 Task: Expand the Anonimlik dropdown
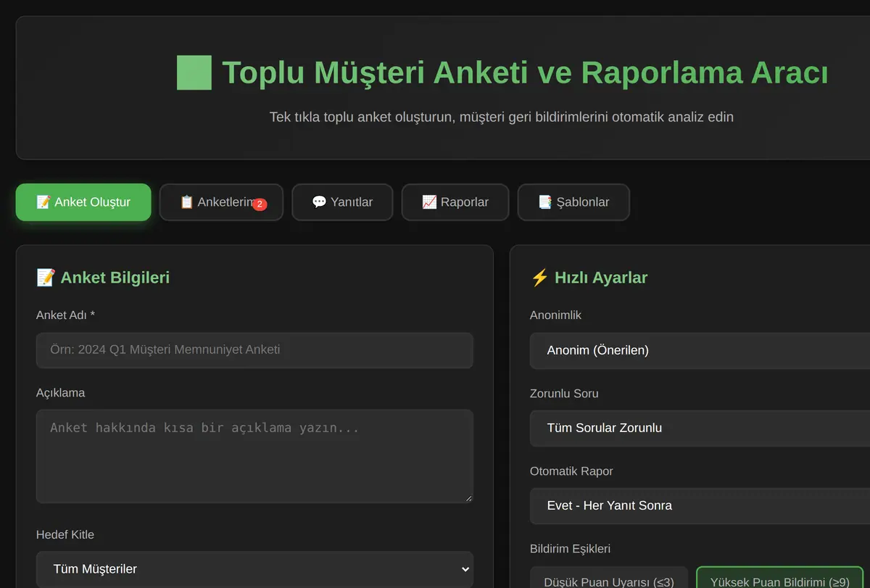coord(700,351)
